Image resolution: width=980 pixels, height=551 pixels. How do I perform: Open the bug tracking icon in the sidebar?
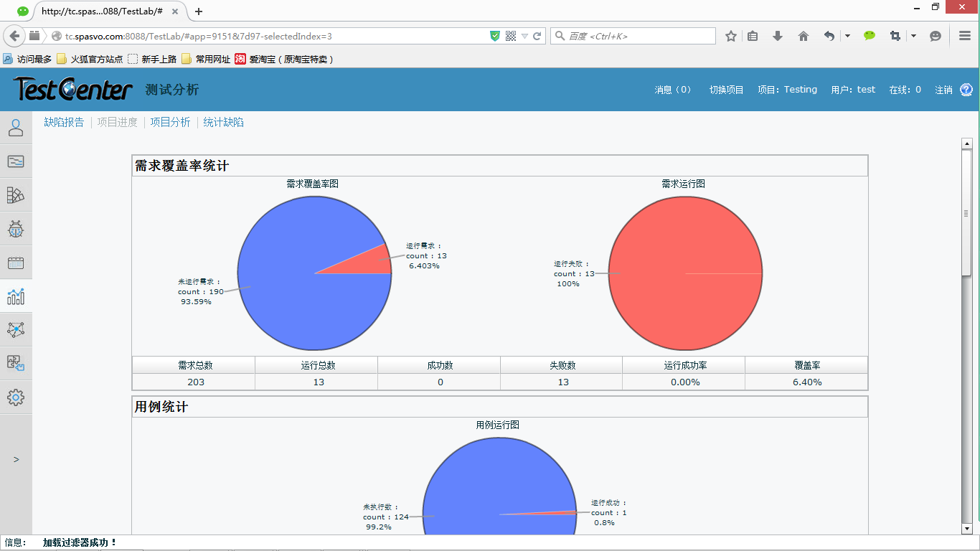pyautogui.click(x=16, y=229)
